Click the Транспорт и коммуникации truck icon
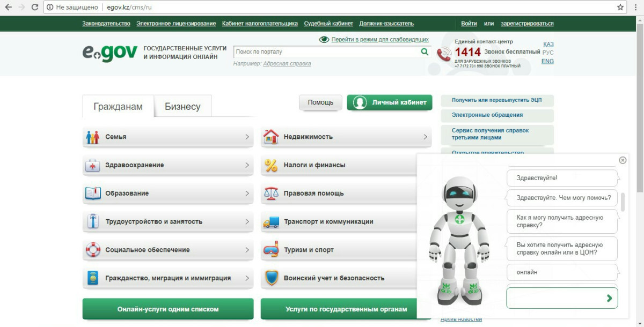 pos(271,222)
